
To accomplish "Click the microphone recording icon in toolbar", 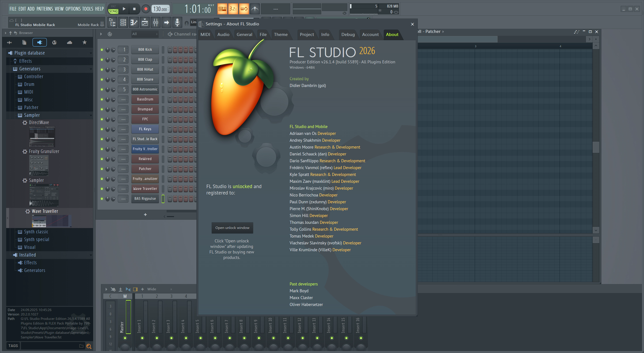I will [x=177, y=23].
